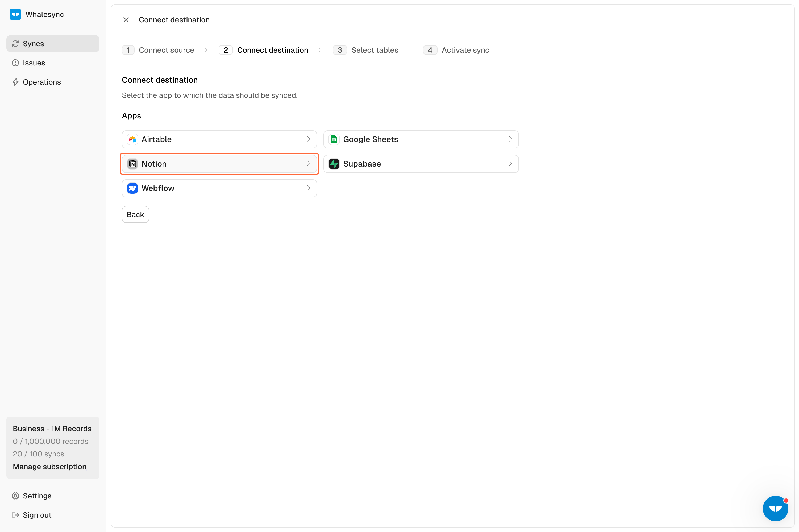Click the chevron after Connect destination step
Viewport: 799px width, 532px height.
tap(320, 50)
